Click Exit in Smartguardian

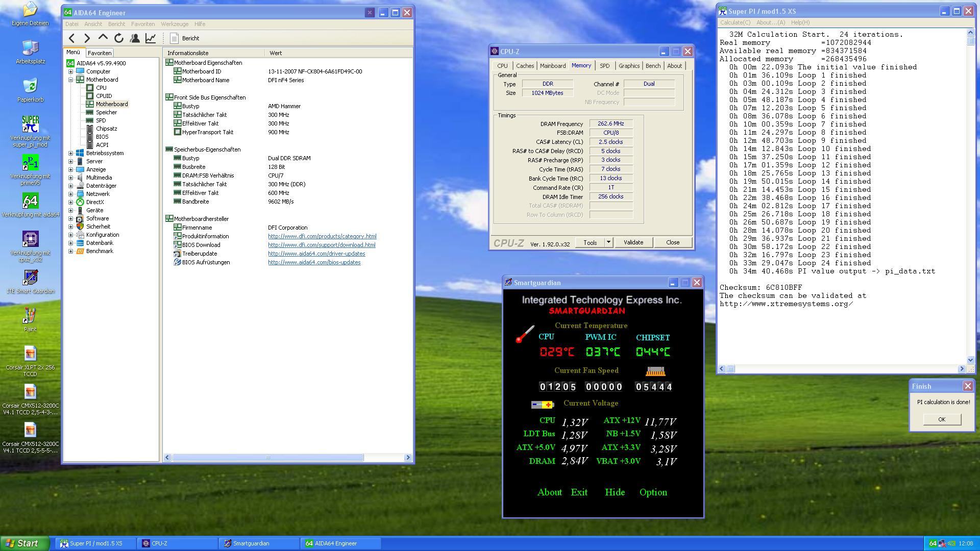click(579, 492)
